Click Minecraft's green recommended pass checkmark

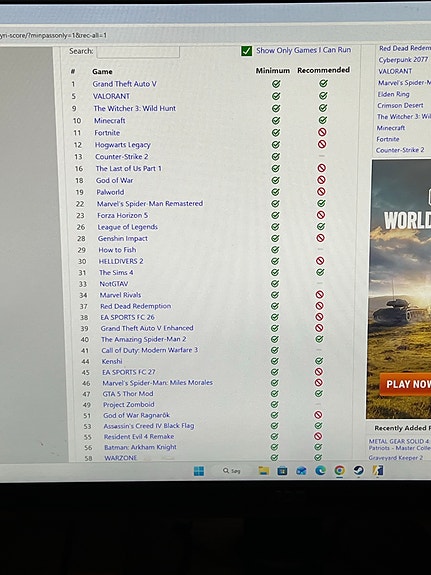coord(322,120)
